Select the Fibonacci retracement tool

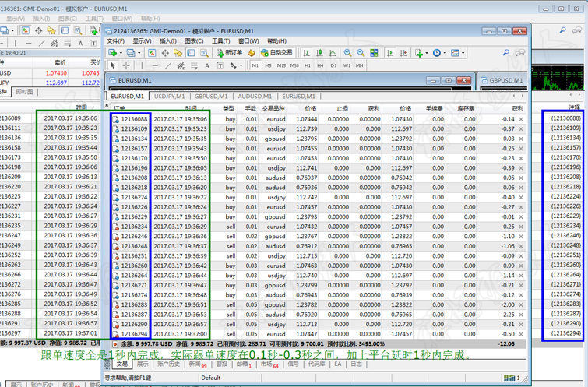point(194,65)
